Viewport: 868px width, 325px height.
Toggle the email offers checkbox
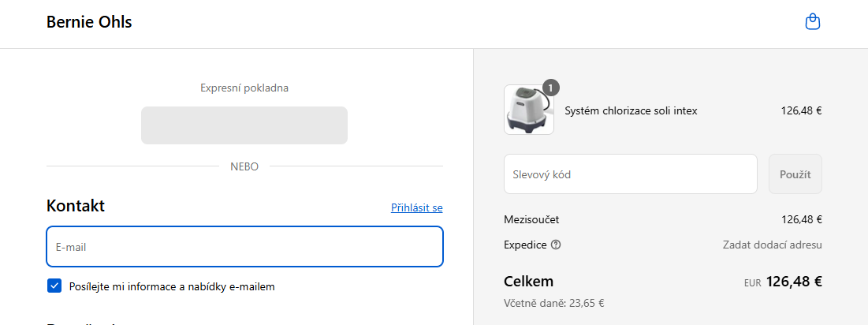click(54, 286)
